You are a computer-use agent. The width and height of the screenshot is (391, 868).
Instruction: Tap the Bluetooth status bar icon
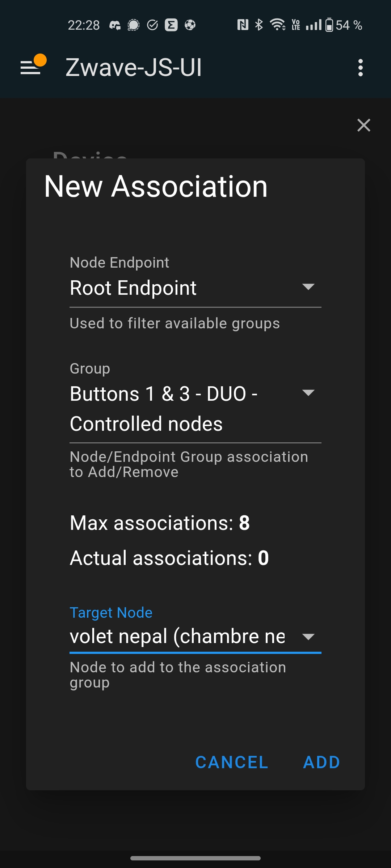[x=259, y=25]
